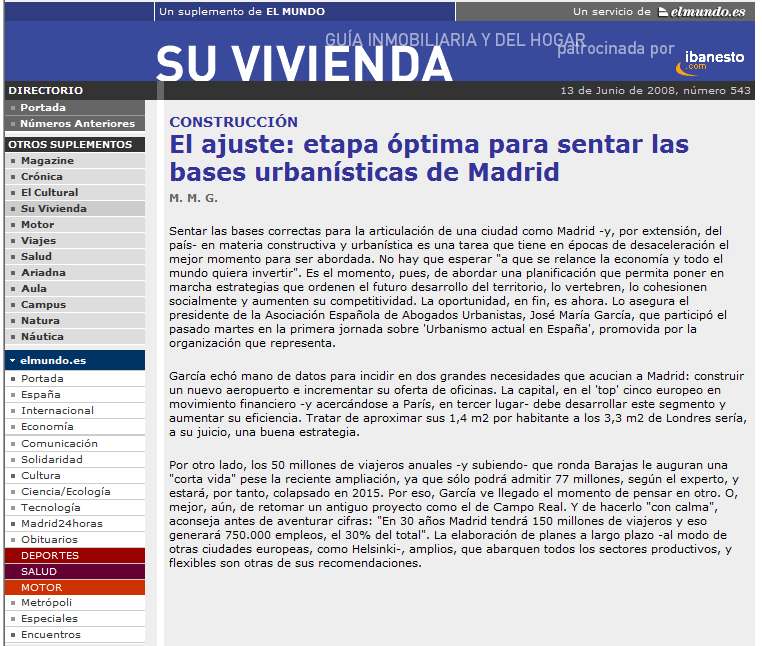The height and width of the screenshot is (646, 762).
Task: Select the Náutica supplement link
Action: coord(42,336)
